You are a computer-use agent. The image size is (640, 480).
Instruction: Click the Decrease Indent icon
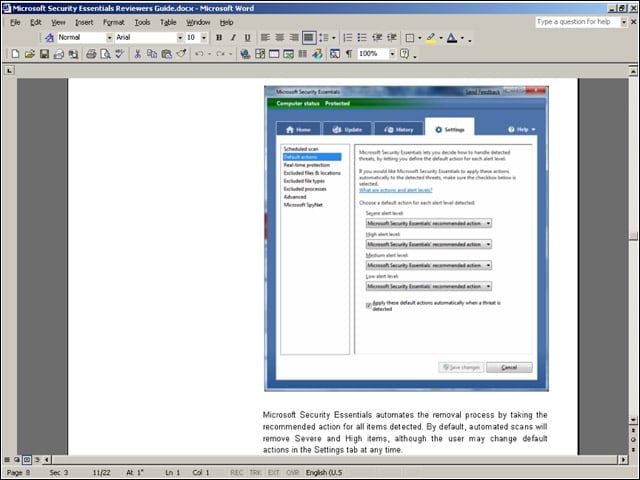(377, 38)
